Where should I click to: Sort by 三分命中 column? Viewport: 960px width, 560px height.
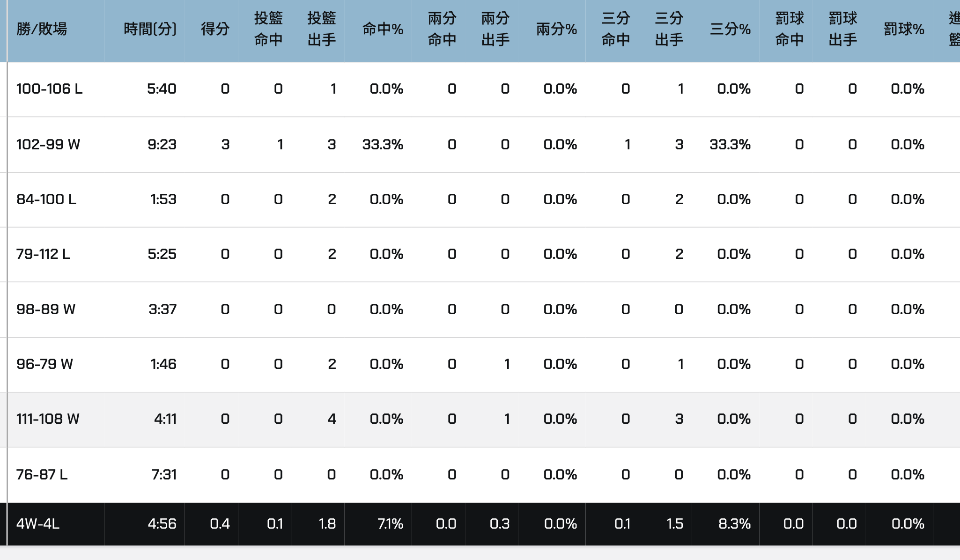tap(616, 29)
